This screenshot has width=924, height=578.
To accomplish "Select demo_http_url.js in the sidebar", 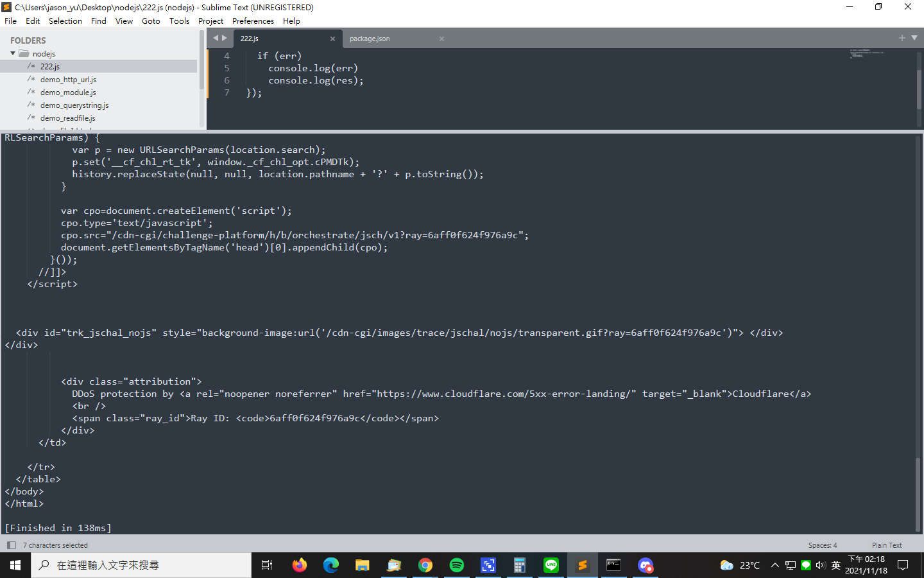I will pyautogui.click(x=68, y=79).
